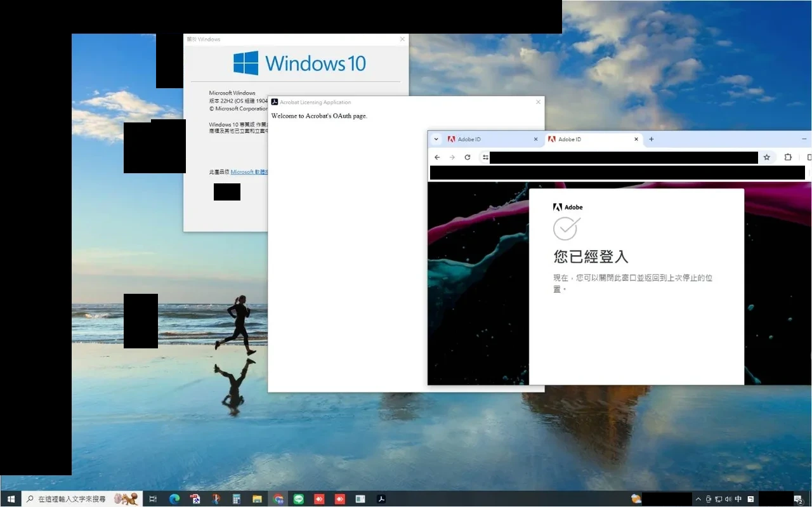Click the "Welcome to Acrobat's OAuth page." text
Screen dimensions: 812x507
pyautogui.click(x=319, y=116)
